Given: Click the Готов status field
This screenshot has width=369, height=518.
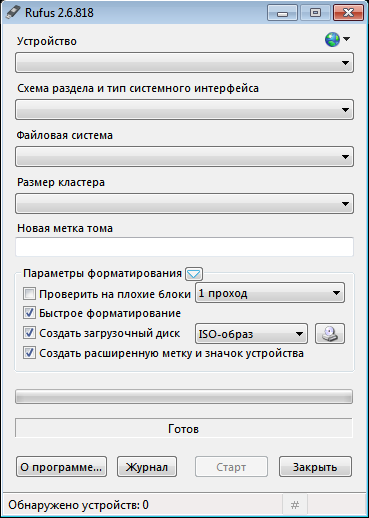Looking at the screenshot, I should click(x=184, y=428).
